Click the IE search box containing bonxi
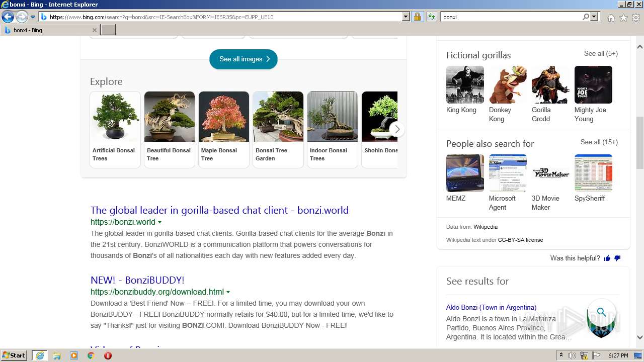This screenshot has width=644, height=362. tap(512, 17)
